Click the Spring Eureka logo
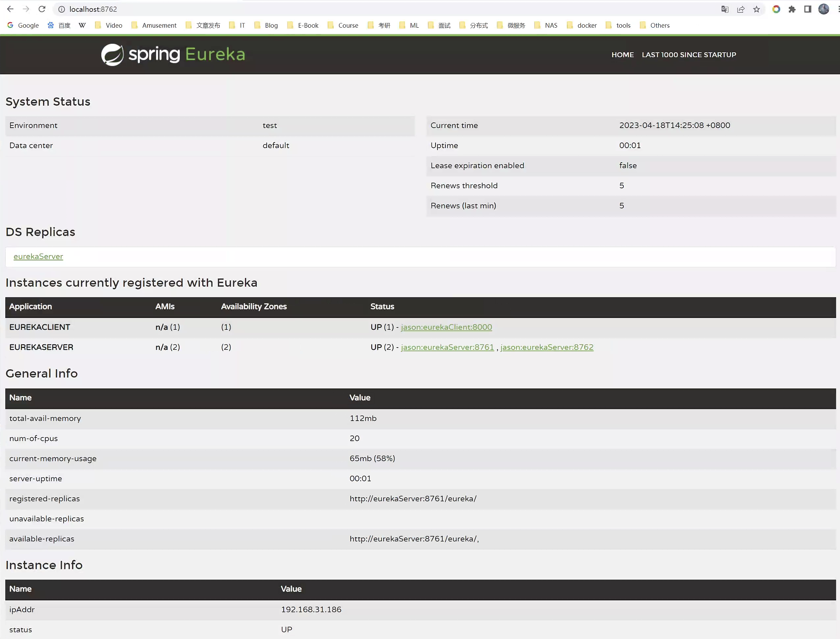Viewport: 840px width, 639px height. click(x=173, y=55)
